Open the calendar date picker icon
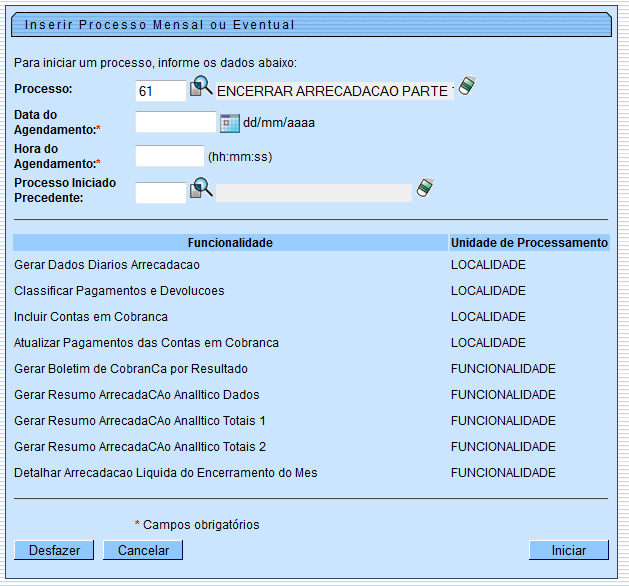The width and height of the screenshot is (629, 586). click(x=229, y=123)
